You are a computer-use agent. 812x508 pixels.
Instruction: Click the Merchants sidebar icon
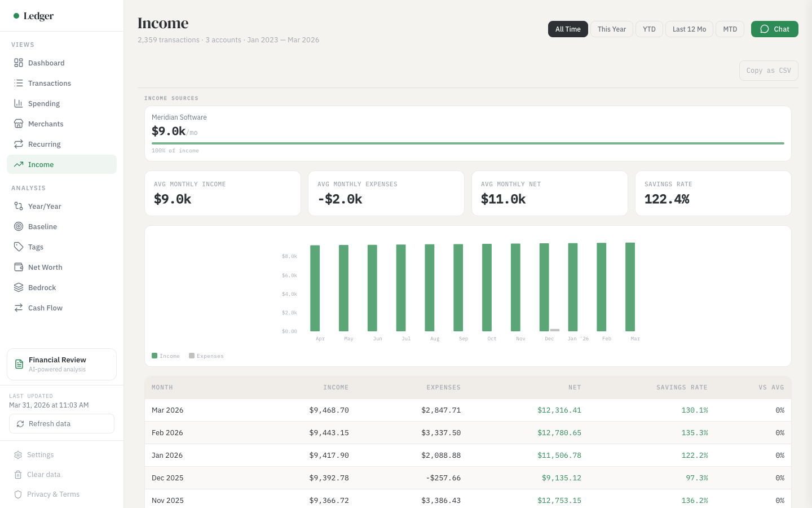coord(18,124)
